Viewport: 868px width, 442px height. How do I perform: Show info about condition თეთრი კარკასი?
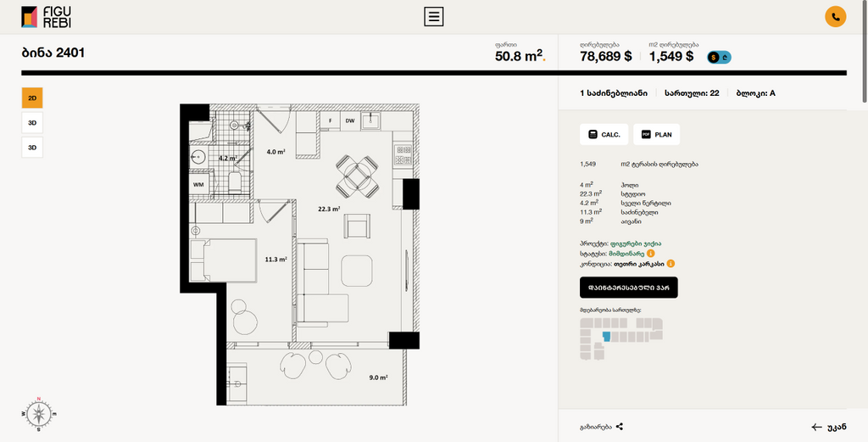670,264
